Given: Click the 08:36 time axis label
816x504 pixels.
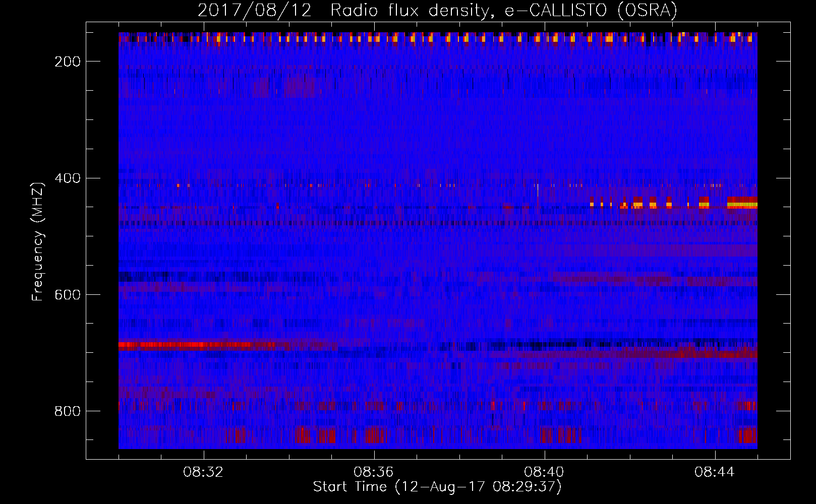Looking at the screenshot, I should click(374, 472).
